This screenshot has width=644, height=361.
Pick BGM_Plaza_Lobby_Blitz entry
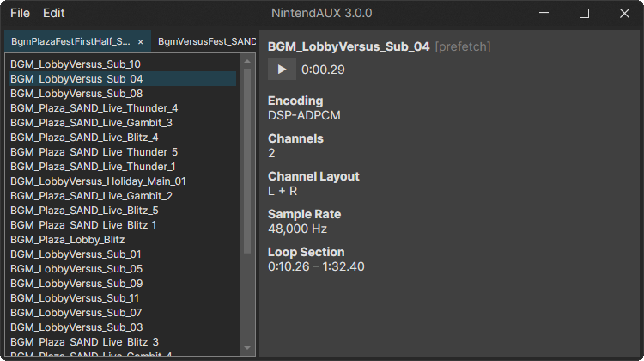(x=123, y=239)
